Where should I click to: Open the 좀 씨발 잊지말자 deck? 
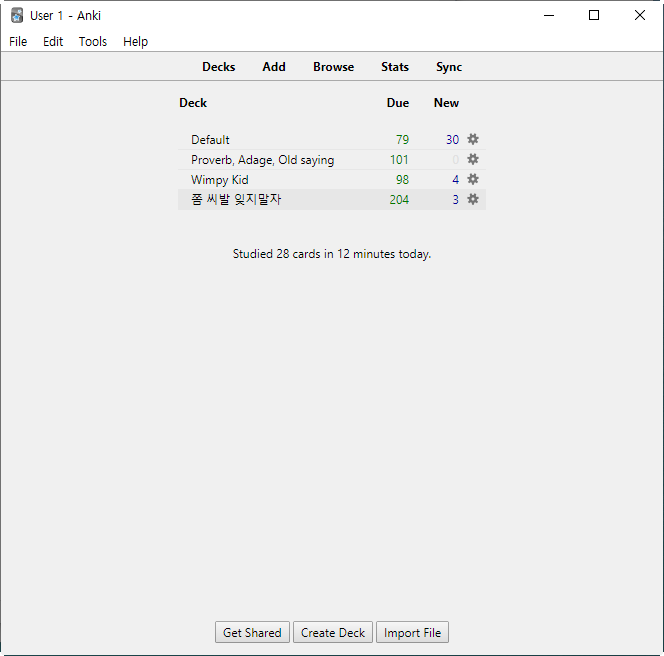point(236,199)
